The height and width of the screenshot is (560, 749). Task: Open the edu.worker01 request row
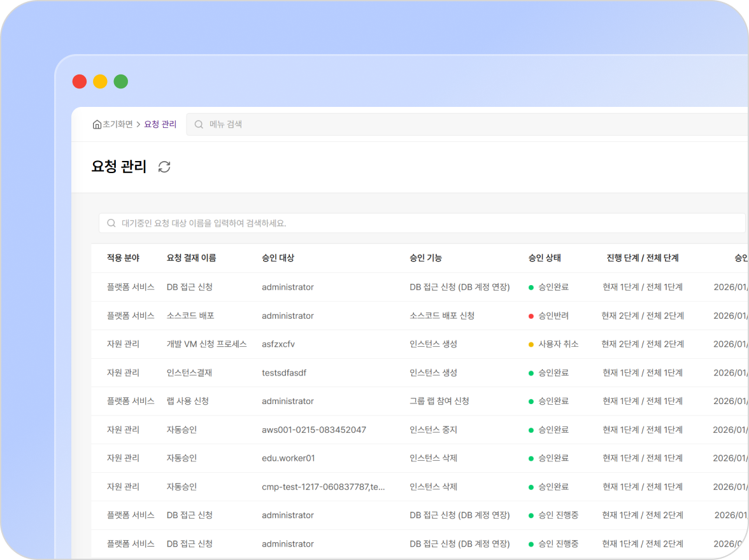288,458
